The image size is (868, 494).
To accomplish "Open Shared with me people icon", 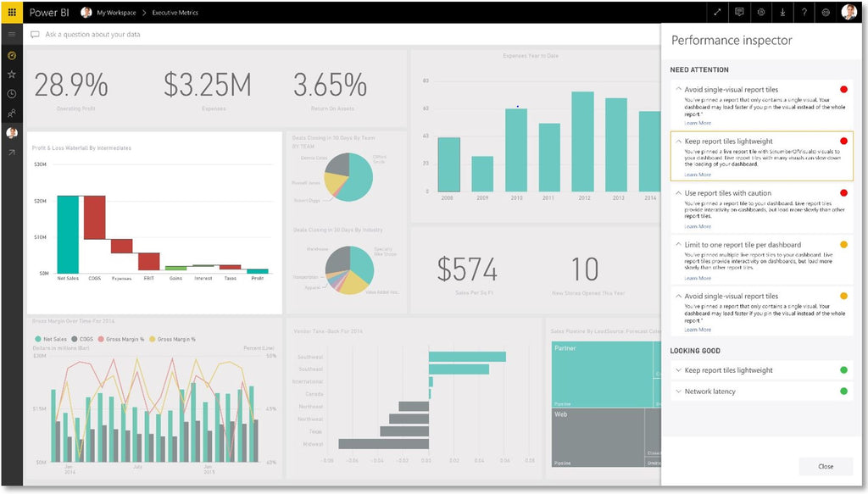I will tap(12, 113).
